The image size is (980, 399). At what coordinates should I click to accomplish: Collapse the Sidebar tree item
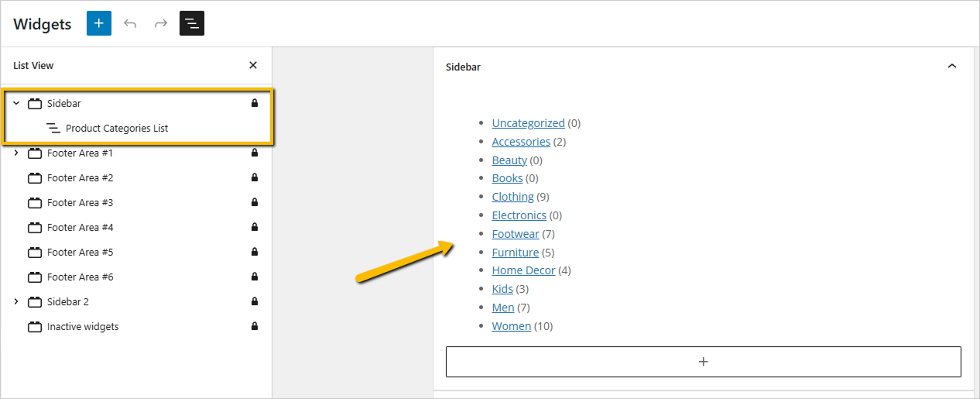16,103
